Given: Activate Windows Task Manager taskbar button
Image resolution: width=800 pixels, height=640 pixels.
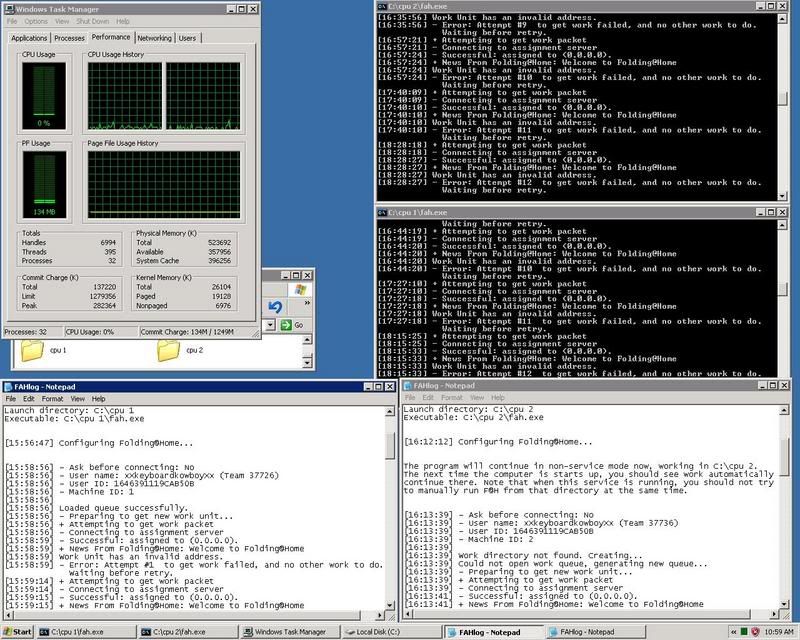Looking at the screenshot, I should [x=290, y=632].
